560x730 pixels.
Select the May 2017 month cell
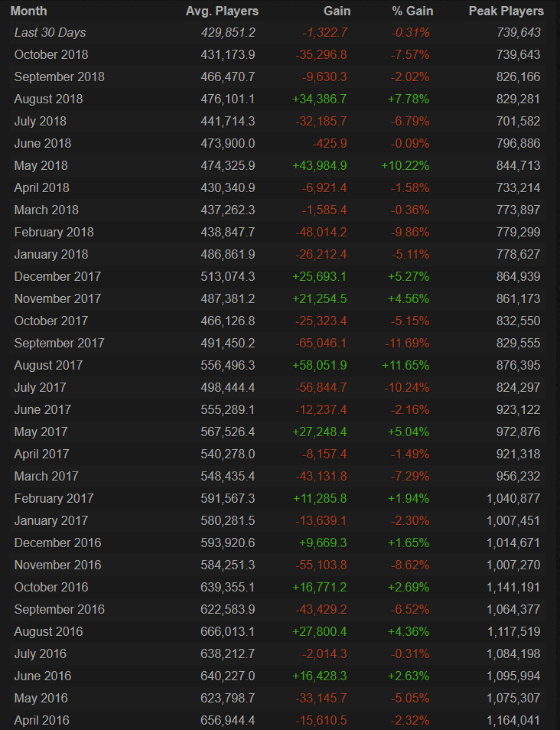coord(41,432)
